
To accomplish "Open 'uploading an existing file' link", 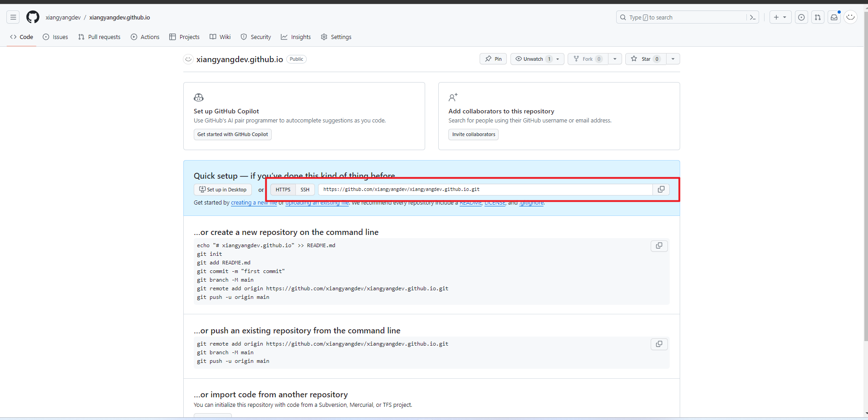I will (x=317, y=203).
